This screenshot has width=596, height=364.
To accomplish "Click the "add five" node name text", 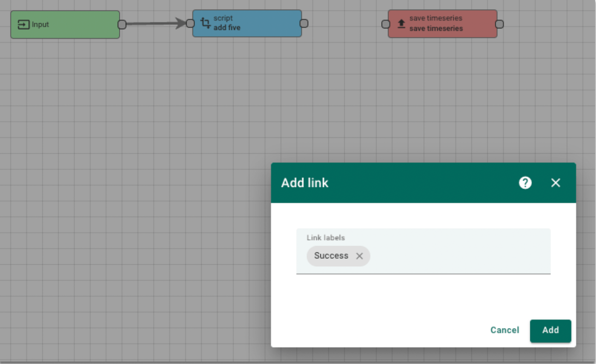I will tap(227, 28).
